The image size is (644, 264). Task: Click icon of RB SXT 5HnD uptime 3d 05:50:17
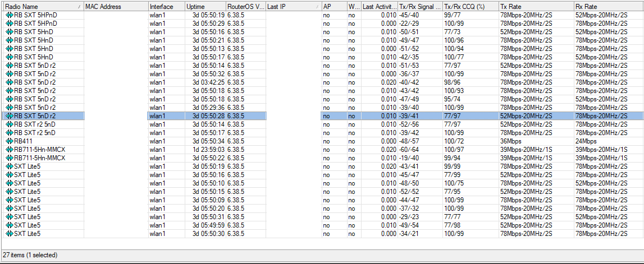click(10, 57)
